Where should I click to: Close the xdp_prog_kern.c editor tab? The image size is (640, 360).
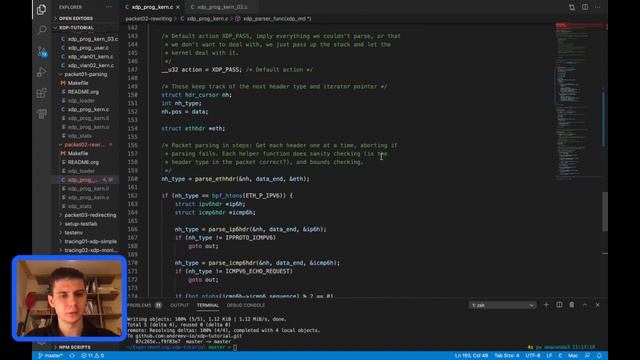pyautogui.click(x=178, y=7)
